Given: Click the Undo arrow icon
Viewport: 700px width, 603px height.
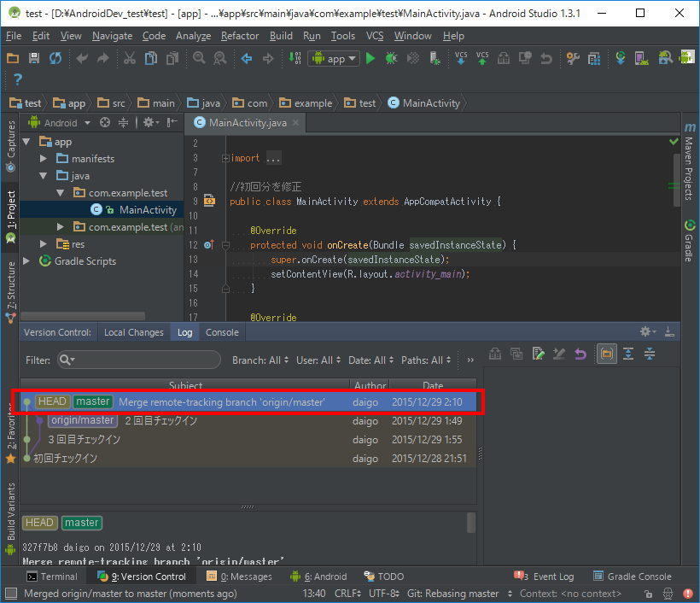Looking at the screenshot, I should tap(82, 58).
